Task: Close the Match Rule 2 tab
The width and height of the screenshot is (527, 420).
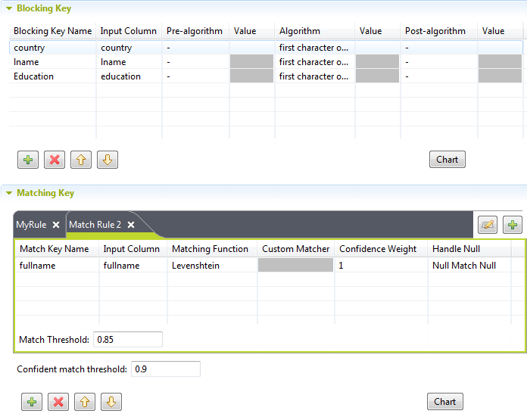Action: pos(131,225)
